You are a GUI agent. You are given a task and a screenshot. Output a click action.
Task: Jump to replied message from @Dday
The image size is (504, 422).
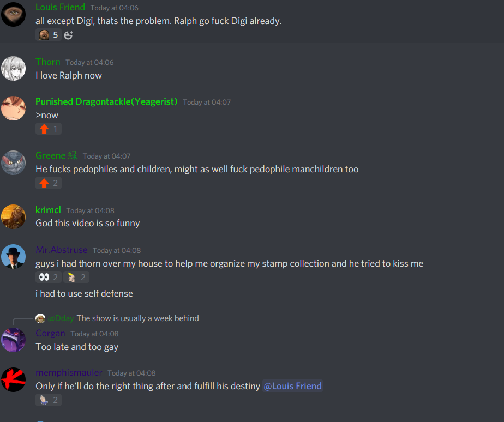pyautogui.click(x=137, y=318)
